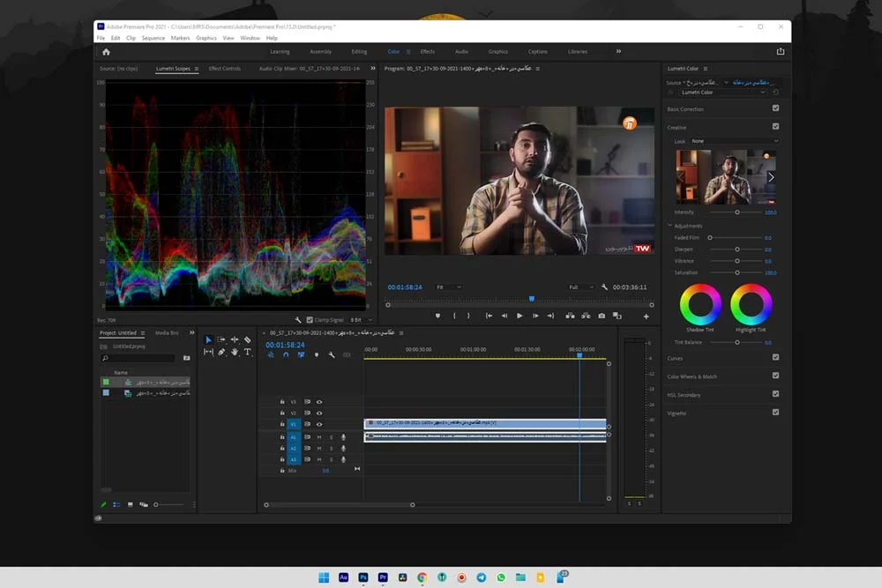Image resolution: width=882 pixels, height=588 pixels.
Task: Choose the Selection arrow tool
Action: [208, 339]
